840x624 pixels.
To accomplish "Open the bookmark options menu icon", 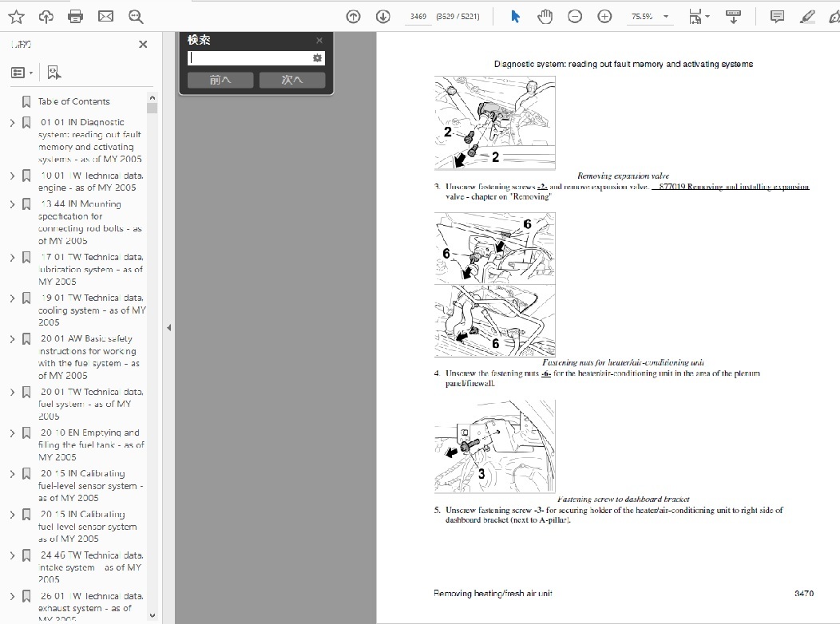I will click(22, 73).
